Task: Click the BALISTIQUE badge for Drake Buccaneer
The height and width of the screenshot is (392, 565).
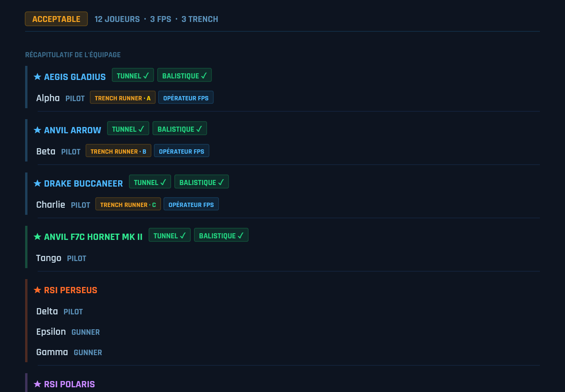Action: (202, 182)
